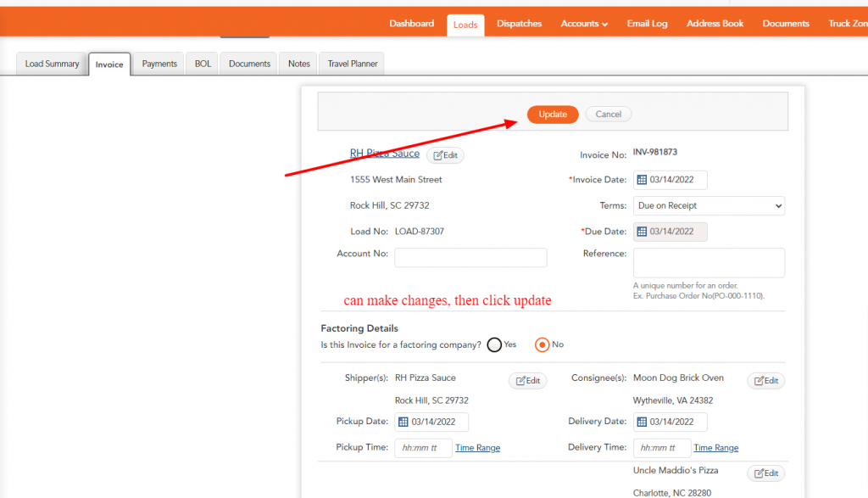This screenshot has width=868, height=498.
Task: Switch to the Load Summary tab
Action: 52,64
